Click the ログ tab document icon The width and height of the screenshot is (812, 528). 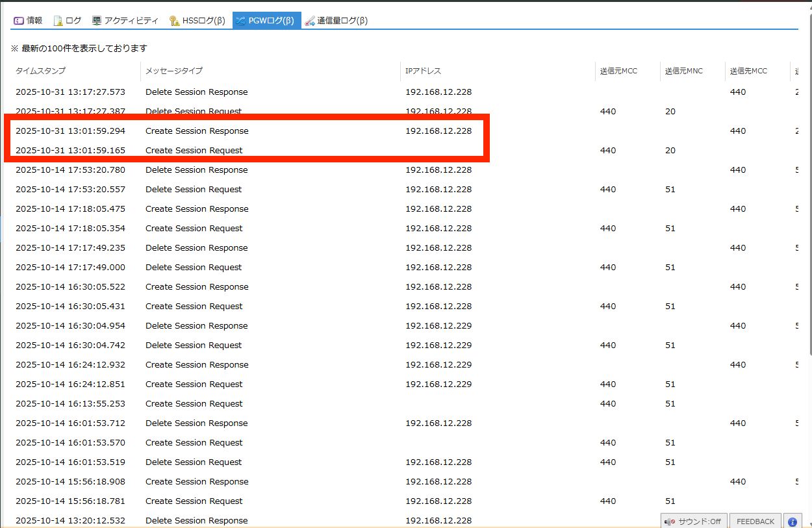pyautogui.click(x=58, y=21)
